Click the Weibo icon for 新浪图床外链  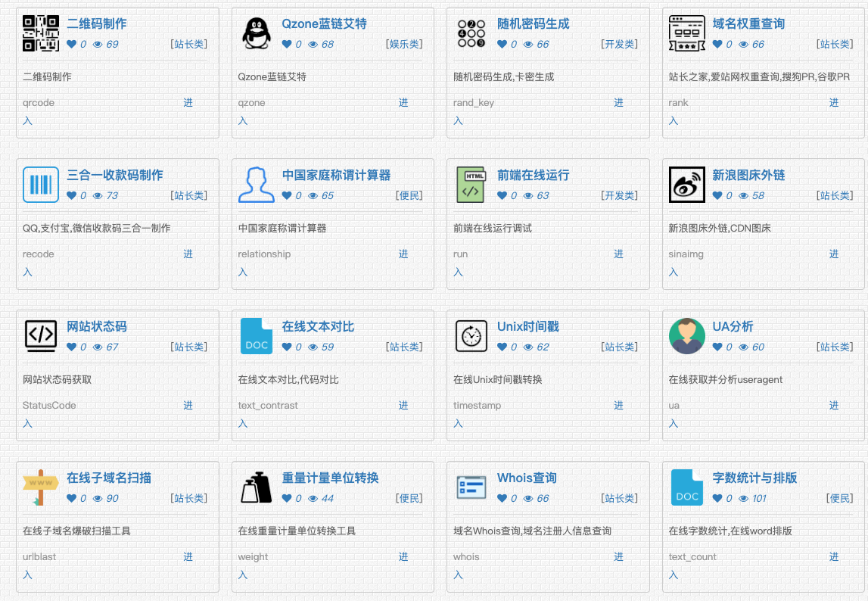click(x=686, y=185)
